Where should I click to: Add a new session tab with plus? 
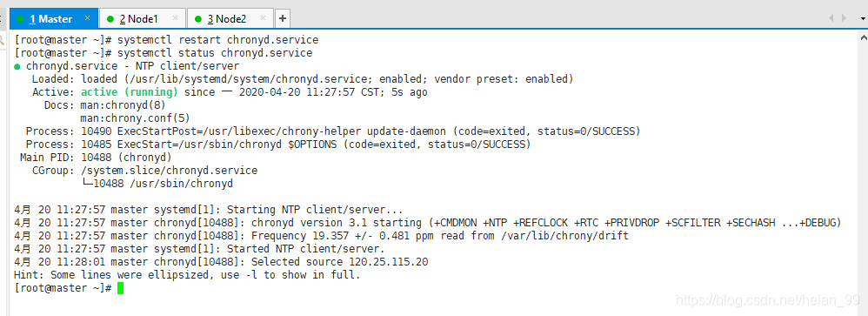pos(283,19)
